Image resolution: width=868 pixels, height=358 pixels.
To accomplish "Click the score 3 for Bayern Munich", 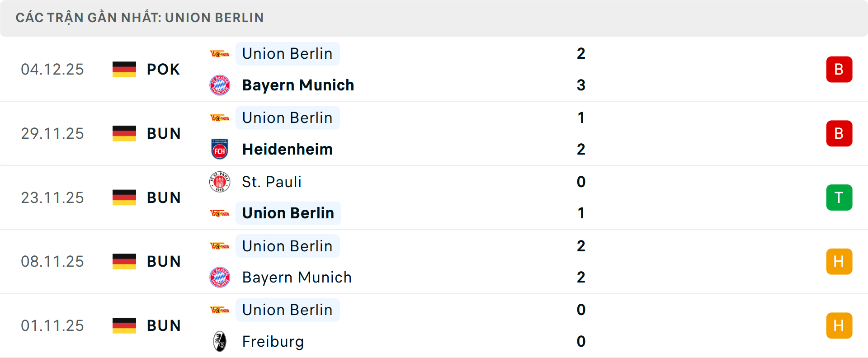I will click(581, 85).
